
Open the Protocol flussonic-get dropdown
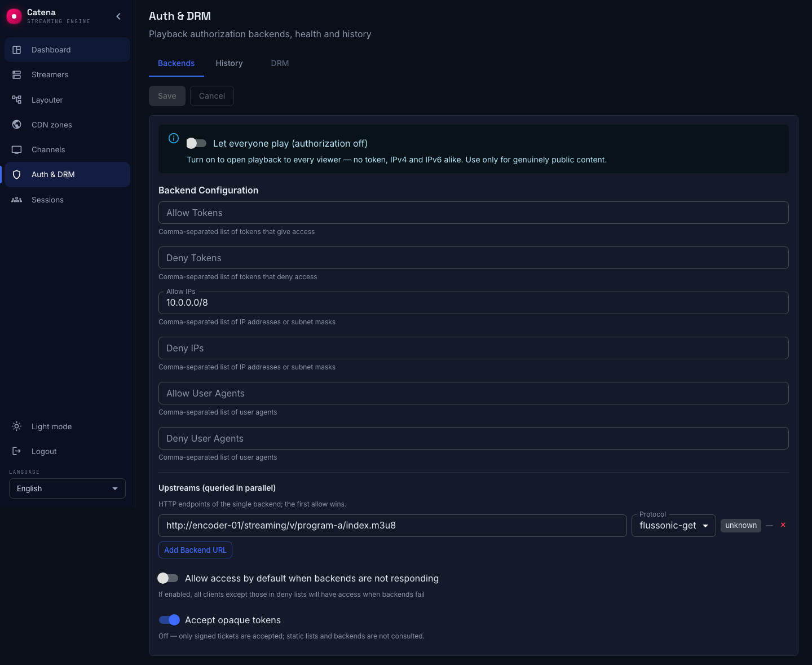[x=674, y=526]
